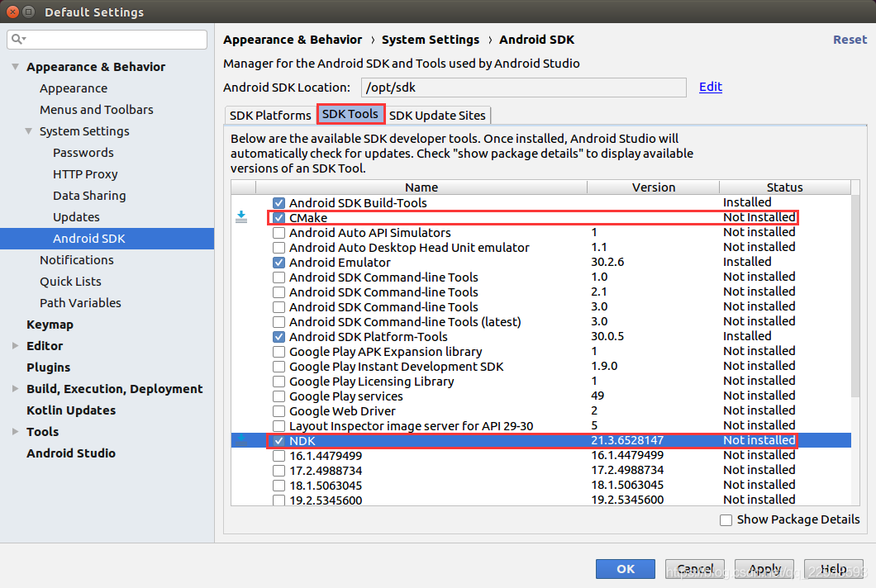
Task: Click the download icon beside CMake row
Action: tap(241, 217)
